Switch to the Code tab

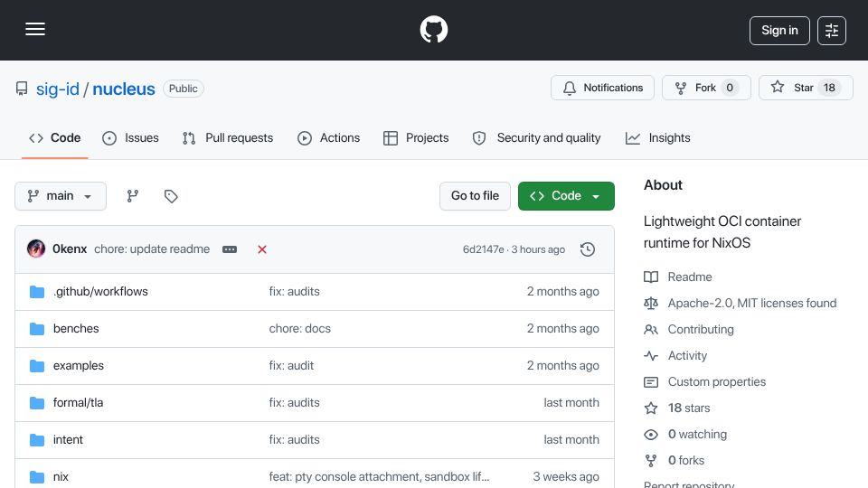pyautogui.click(x=55, y=137)
